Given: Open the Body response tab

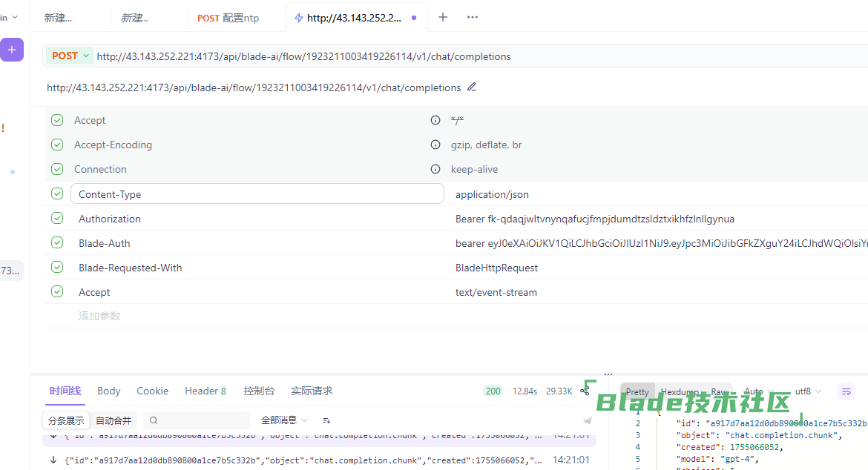Looking at the screenshot, I should tap(108, 391).
